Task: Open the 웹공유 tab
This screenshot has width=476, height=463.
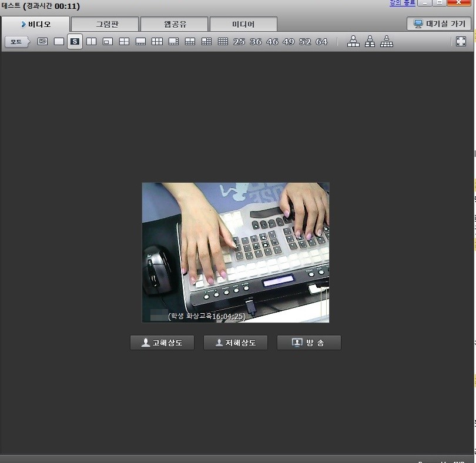Action: 174,24
